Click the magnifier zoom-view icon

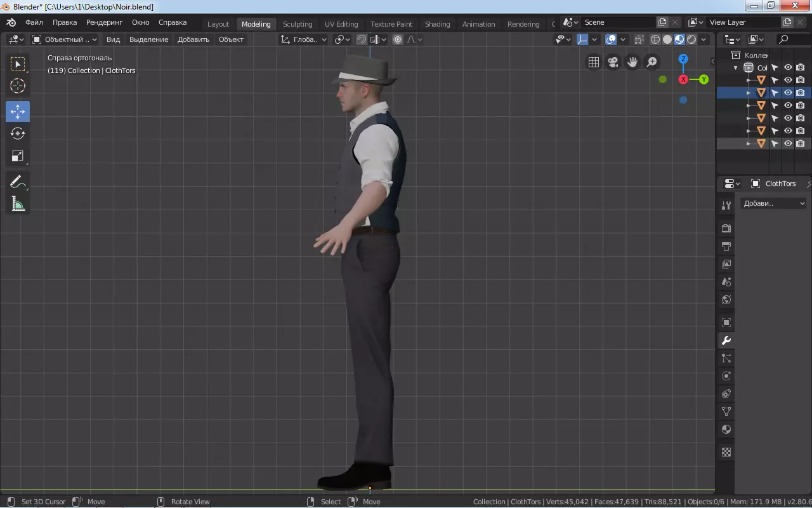click(652, 62)
